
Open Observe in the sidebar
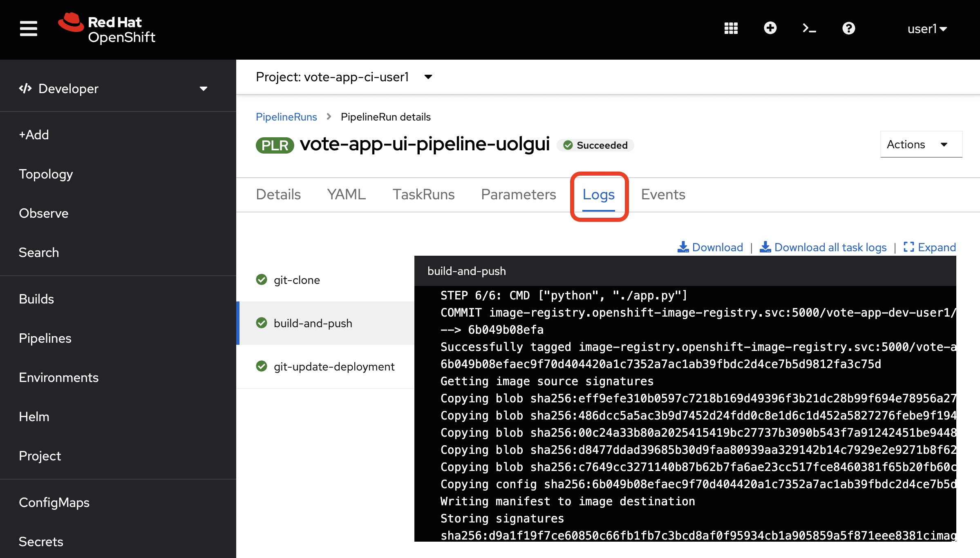(44, 213)
